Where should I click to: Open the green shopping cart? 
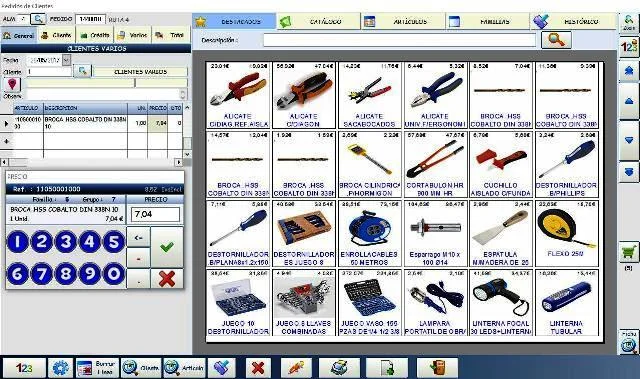(x=629, y=253)
